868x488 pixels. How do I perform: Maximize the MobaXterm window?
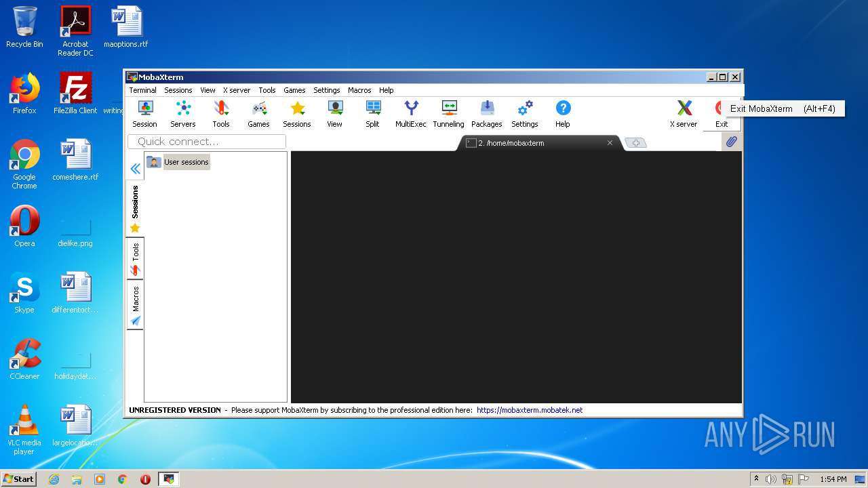pyautogui.click(x=723, y=77)
